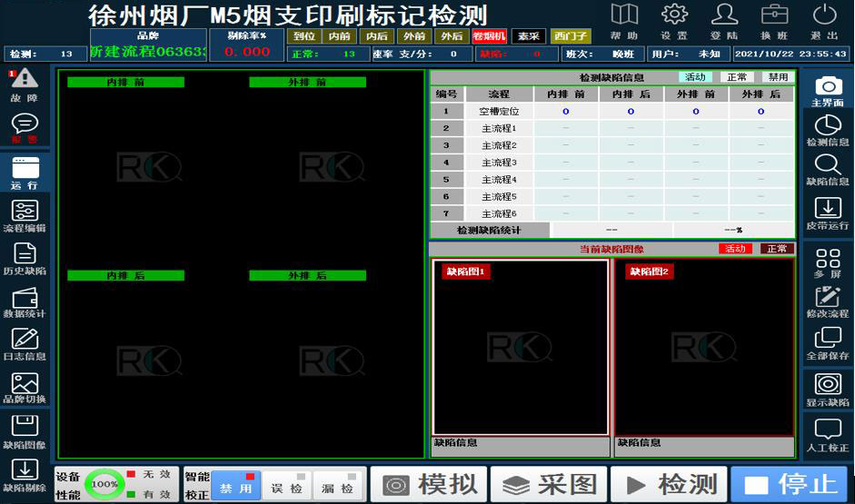Screen dimensions: 855x504
Task: Open 流程编辑 process editor in sidebar
Action: coord(25,214)
